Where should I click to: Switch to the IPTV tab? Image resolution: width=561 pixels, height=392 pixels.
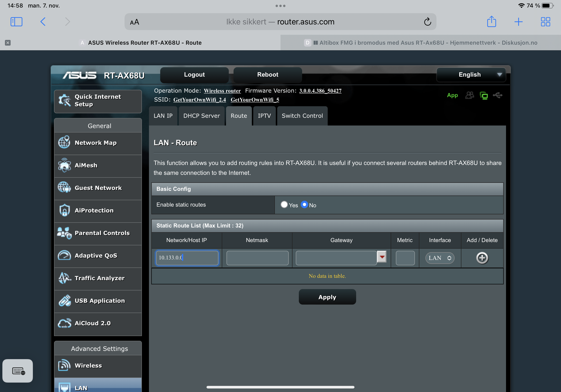coord(264,116)
